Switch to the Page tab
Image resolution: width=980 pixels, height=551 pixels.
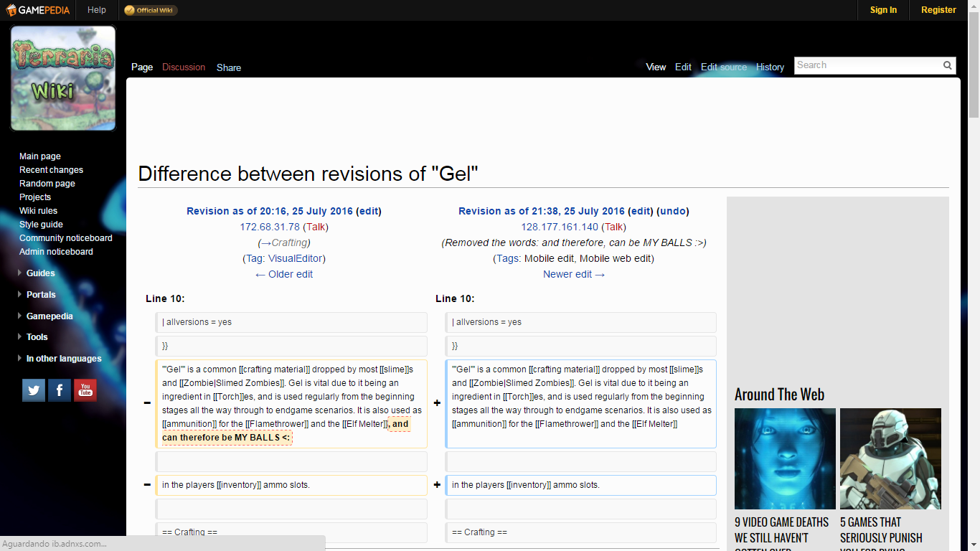pyautogui.click(x=142, y=67)
